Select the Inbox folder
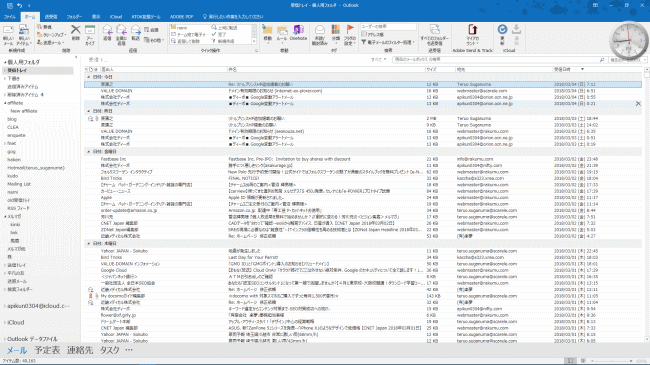 coord(38,71)
